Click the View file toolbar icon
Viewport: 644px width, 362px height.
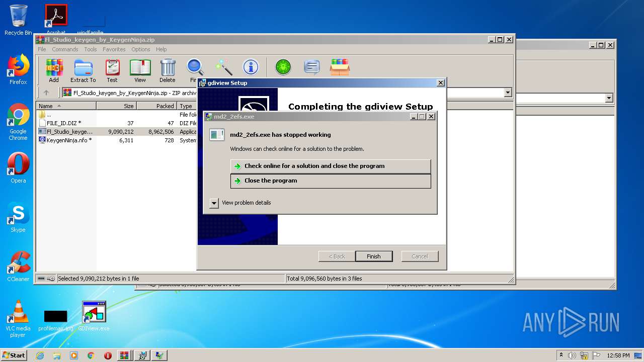click(140, 71)
